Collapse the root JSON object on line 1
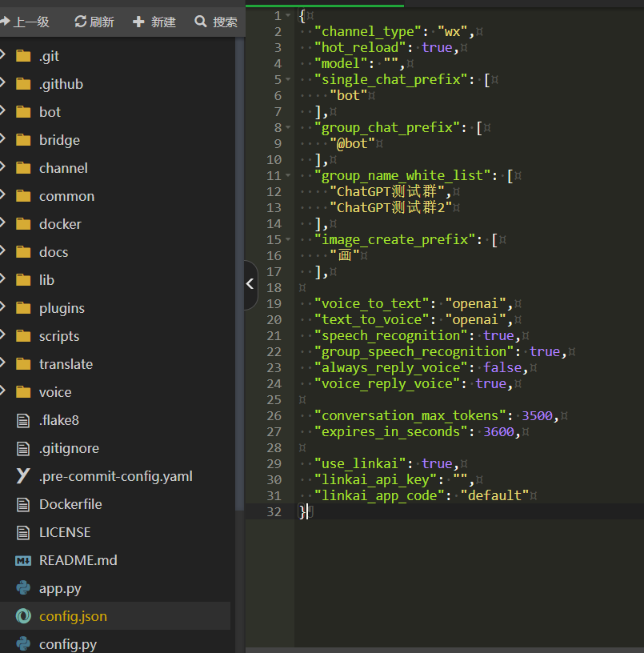Screen dimensions: 644x653 pyautogui.click(x=288, y=16)
